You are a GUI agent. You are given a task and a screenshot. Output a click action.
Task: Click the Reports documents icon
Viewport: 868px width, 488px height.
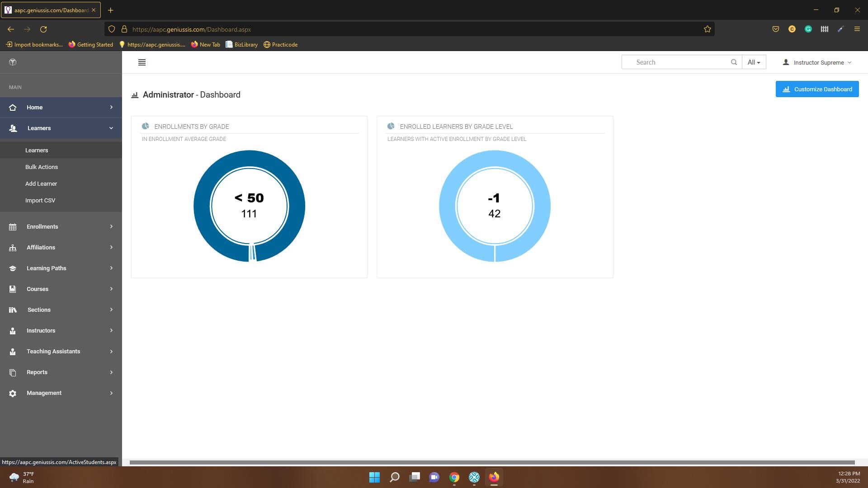pyautogui.click(x=13, y=372)
